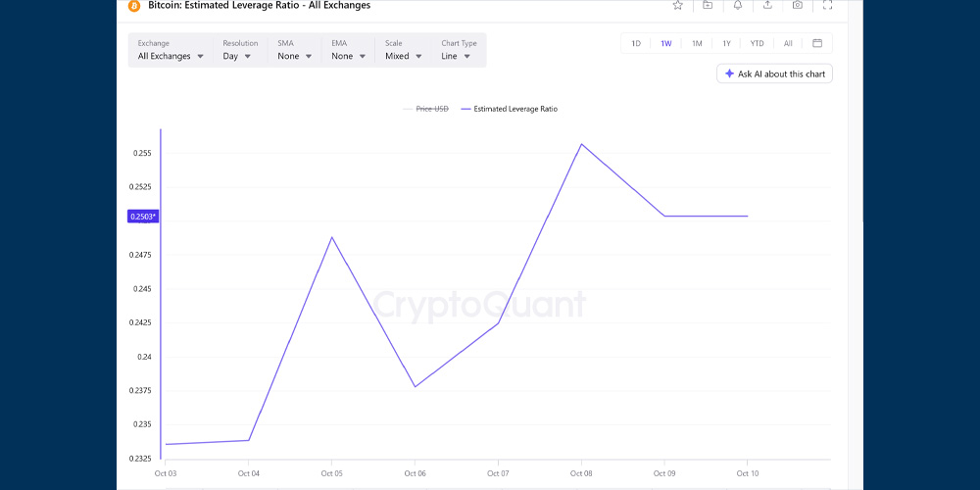
Task: Click Ask AI about this chart
Action: [774, 73]
